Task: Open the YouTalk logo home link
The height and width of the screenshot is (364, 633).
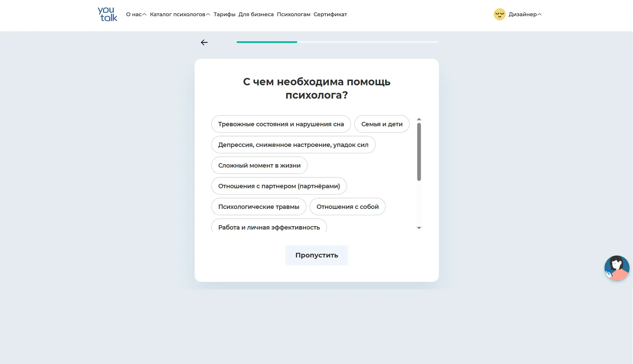Action: pyautogui.click(x=107, y=14)
